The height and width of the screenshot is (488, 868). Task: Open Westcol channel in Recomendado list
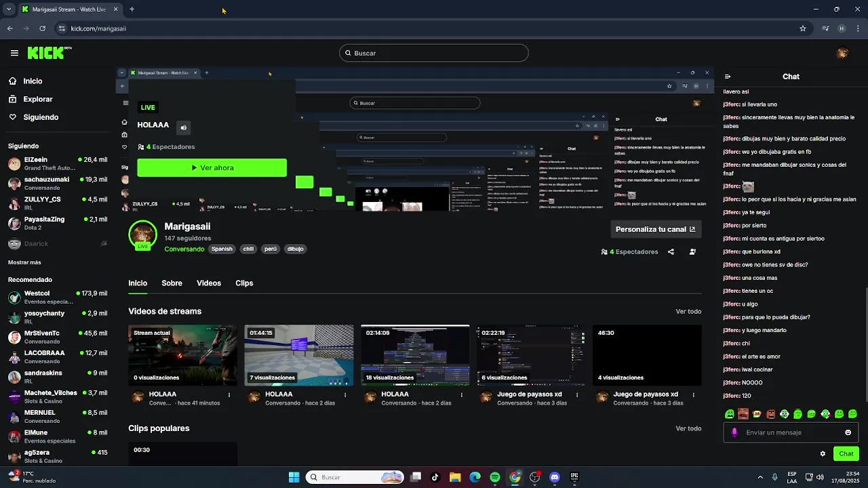pos(58,297)
